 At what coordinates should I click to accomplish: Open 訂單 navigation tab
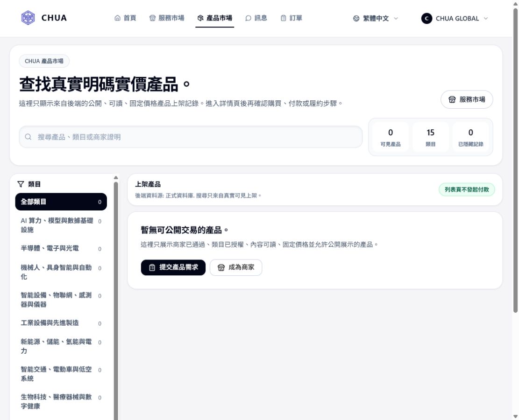click(x=291, y=18)
